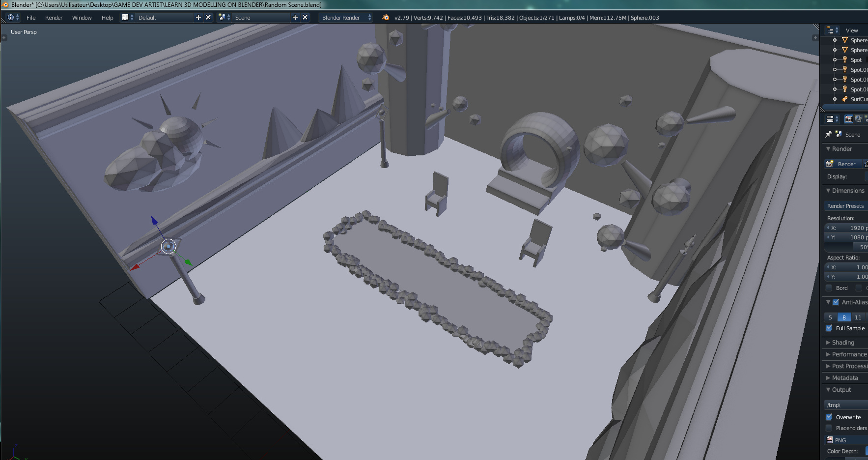Click the Scene name field in header
This screenshot has height=460, width=868.
click(261, 17)
